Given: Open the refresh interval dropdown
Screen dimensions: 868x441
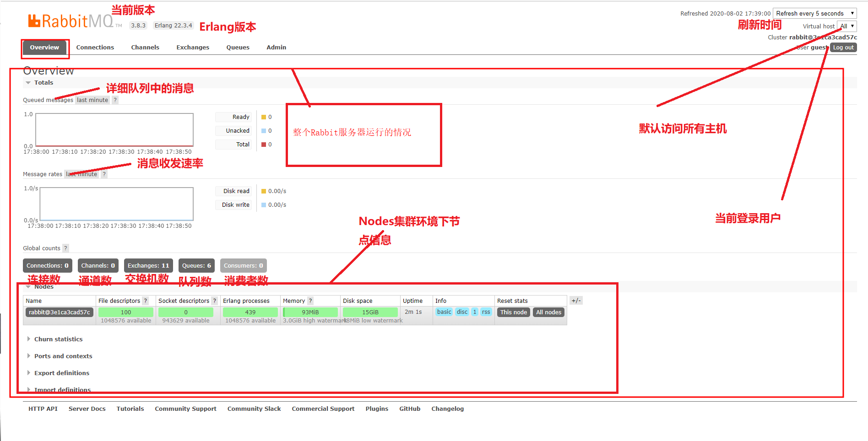Looking at the screenshot, I should click(x=814, y=13).
